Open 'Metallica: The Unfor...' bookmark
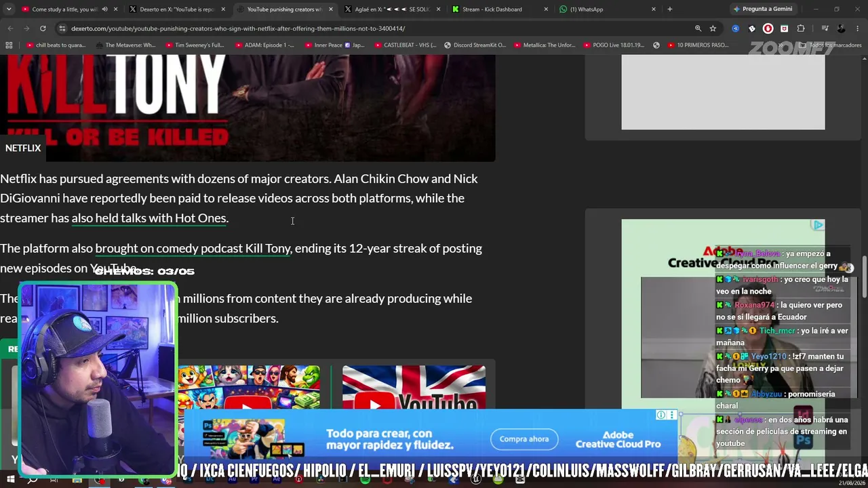This screenshot has width=868, height=488. point(545,45)
